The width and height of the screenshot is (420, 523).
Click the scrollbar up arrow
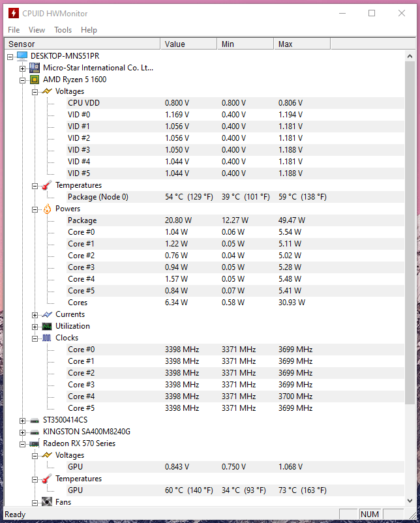tap(410, 56)
